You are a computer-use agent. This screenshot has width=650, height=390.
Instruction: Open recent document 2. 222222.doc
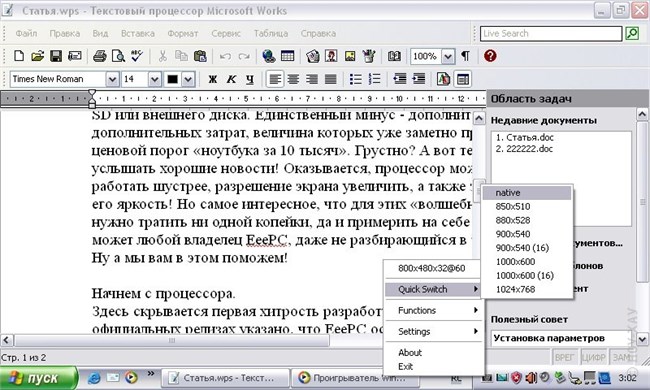click(524, 149)
